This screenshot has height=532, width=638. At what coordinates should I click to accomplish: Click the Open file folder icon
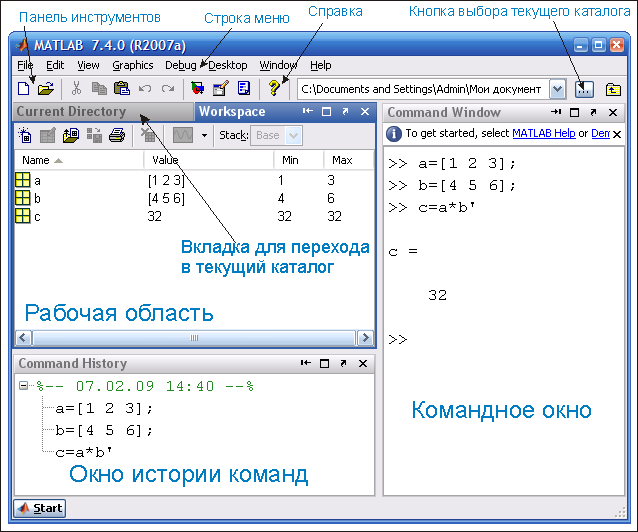coord(46,88)
